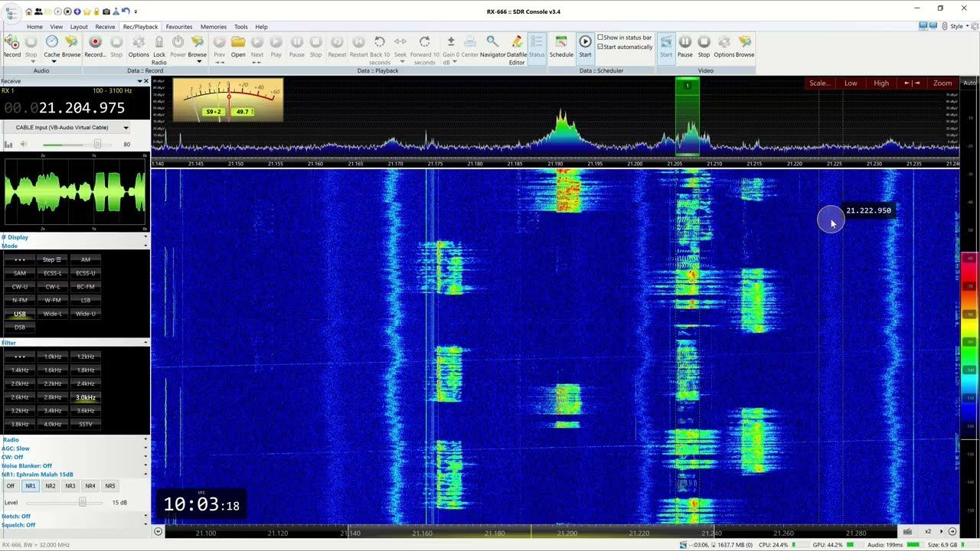980x551 pixels.
Task: Jump back 10 seconds in playback
Action: pos(380,50)
